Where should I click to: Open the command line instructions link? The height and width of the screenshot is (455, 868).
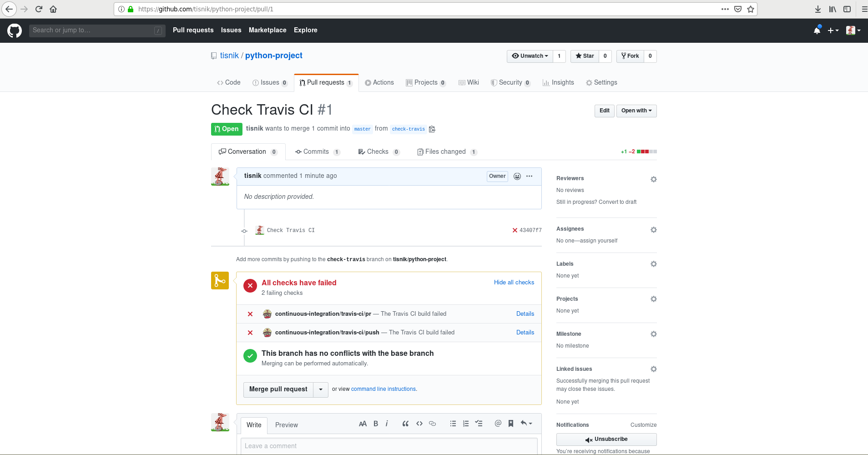point(384,389)
